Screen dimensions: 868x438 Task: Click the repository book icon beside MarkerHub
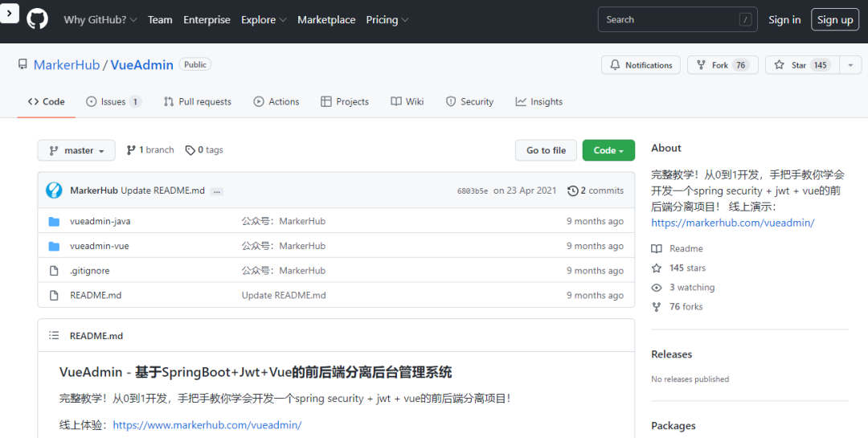pos(23,65)
